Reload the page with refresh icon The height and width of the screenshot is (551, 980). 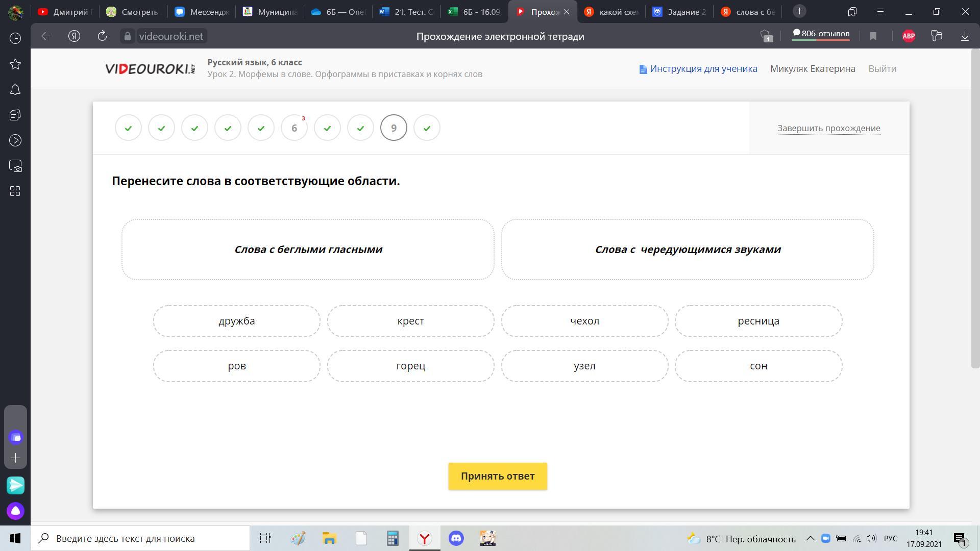[x=102, y=36]
